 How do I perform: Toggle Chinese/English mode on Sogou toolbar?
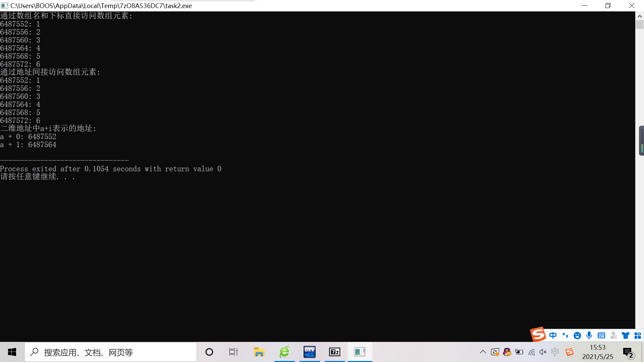point(553,335)
